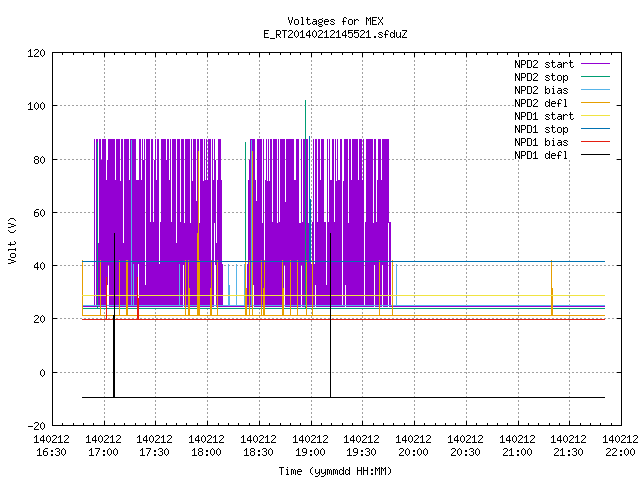Click the green NPD2 stop legend line
The width and height of the screenshot is (640, 480).
(595, 77)
